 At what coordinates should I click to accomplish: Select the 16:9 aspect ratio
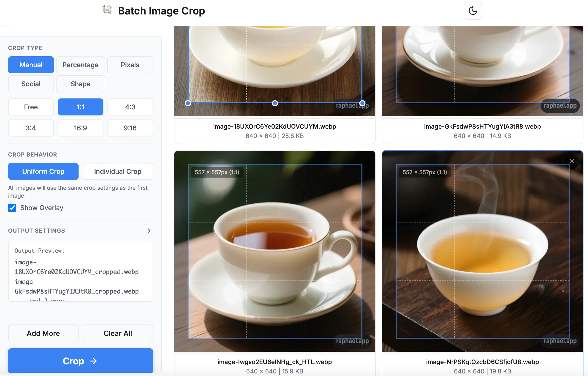click(x=80, y=128)
